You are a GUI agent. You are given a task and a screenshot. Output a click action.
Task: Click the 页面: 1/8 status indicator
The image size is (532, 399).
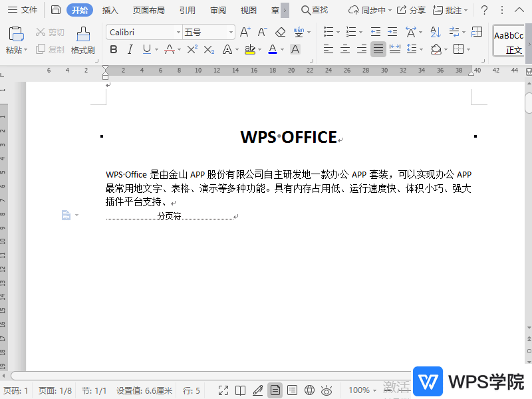(x=55, y=390)
